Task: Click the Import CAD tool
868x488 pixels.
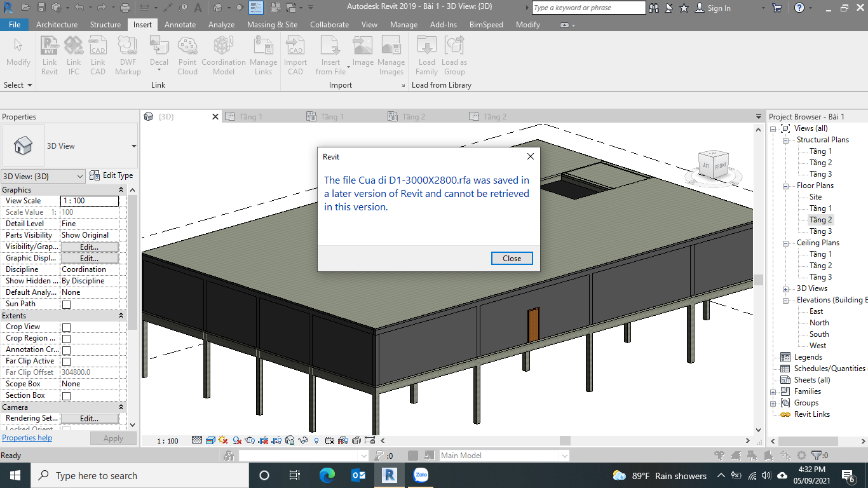Action: (295, 56)
